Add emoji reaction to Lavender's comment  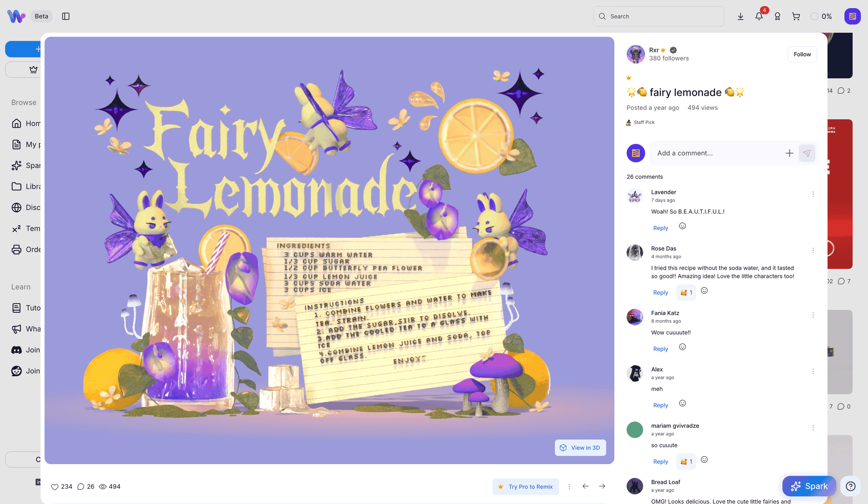683,226
